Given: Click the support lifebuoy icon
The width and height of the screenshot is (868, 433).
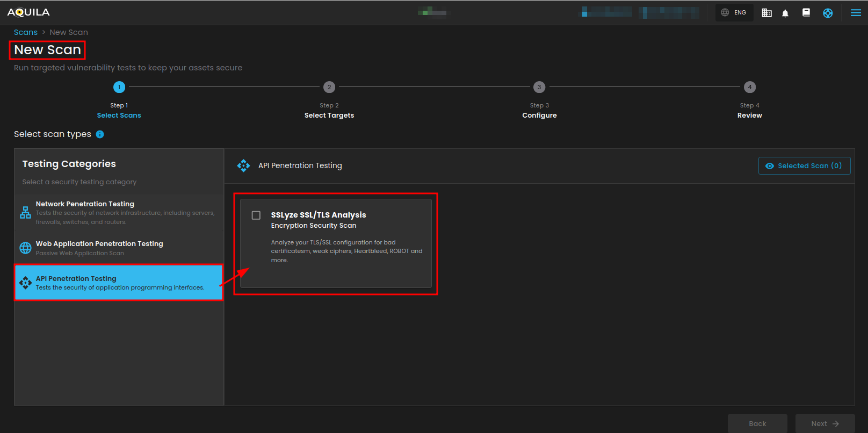Looking at the screenshot, I should pyautogui.click(x=828, y=13).
